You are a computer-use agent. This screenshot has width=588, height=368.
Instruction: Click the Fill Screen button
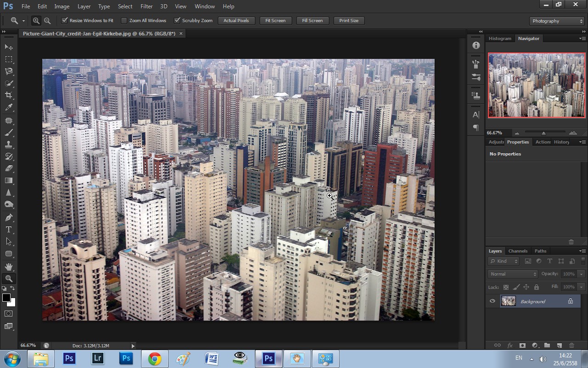(312, 21)
